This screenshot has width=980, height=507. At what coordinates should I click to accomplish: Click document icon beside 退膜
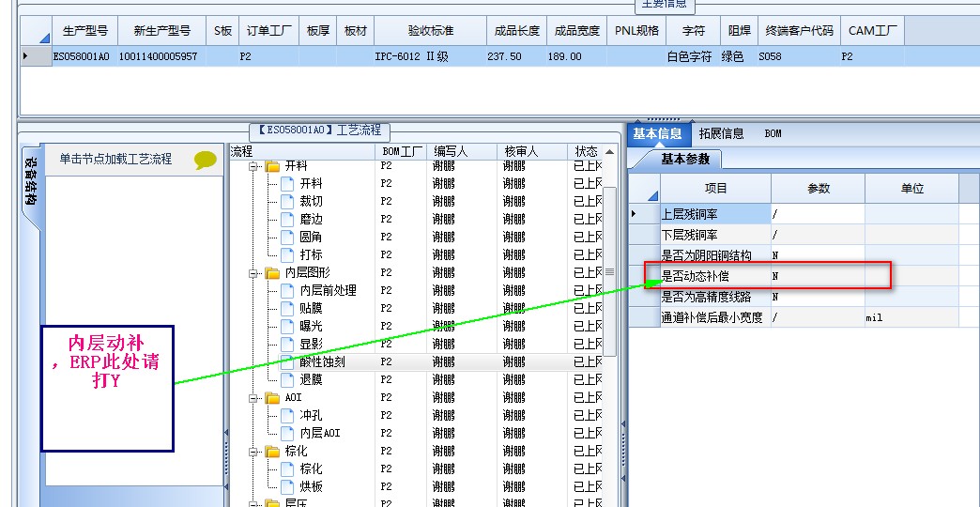(287, 379)
